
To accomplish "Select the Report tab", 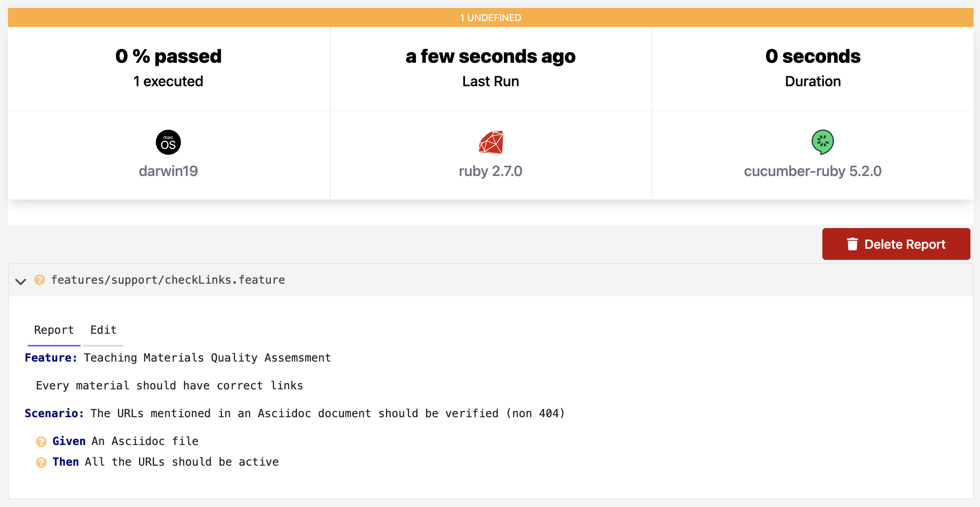I will (x=54, y=330).
